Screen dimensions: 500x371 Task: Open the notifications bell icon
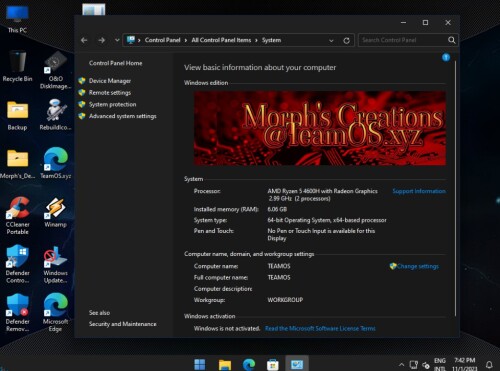tap(489, 364)
